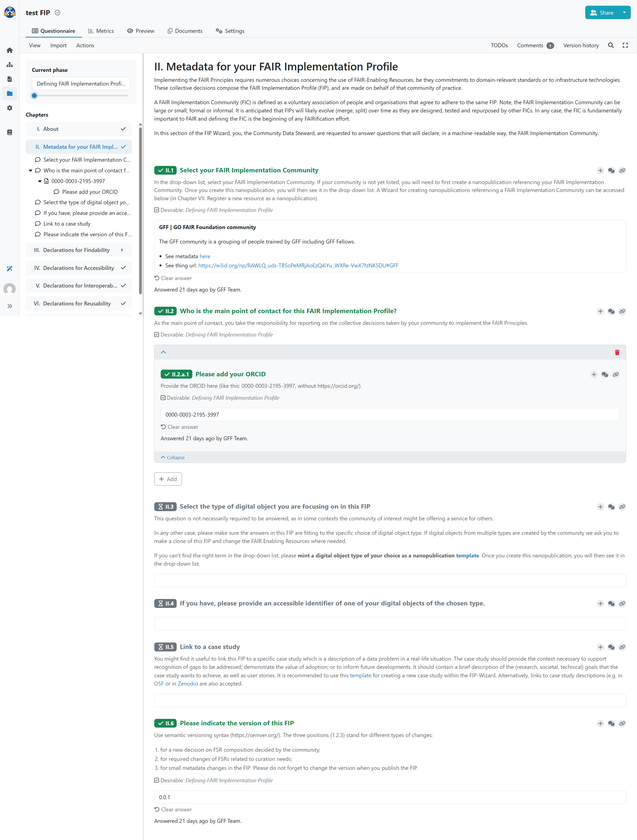The height and width of the screenshot is (840, 637).
Task: Click the ORCID input field
Action: (390, 415)
